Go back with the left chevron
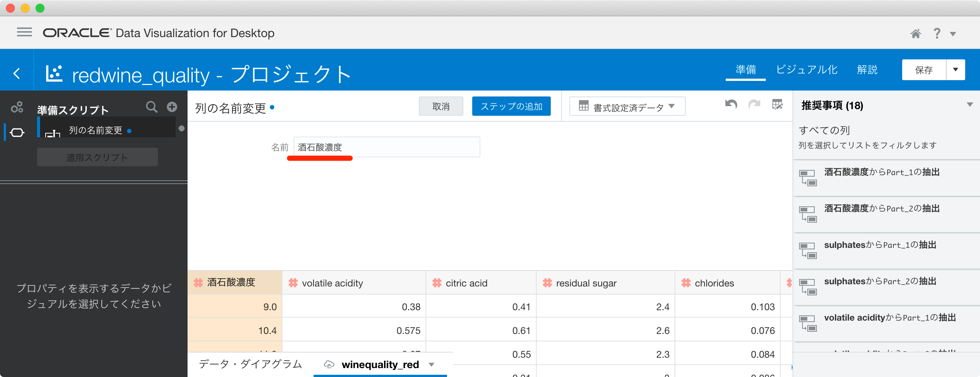The height and width of the screenshot is (377, 980). point(17,73)
